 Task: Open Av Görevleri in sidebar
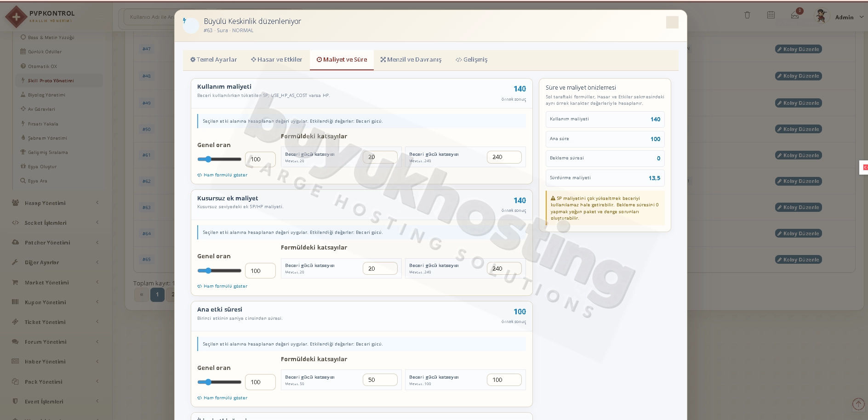coord(41,109)
